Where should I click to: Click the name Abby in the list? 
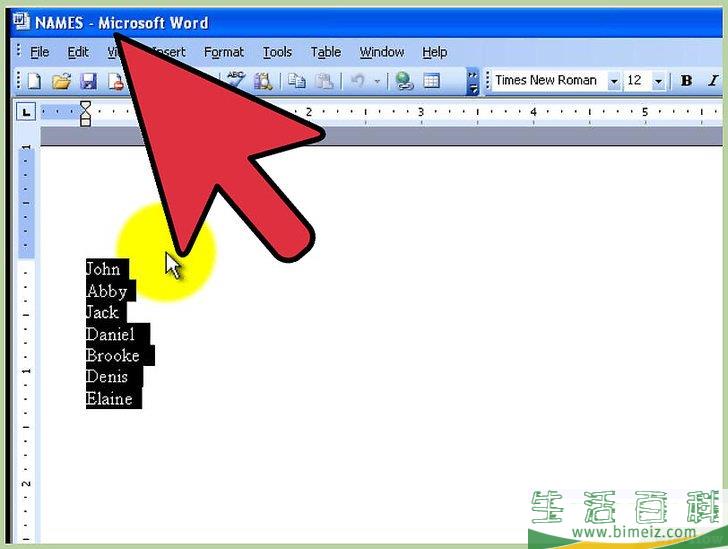point(107,291)
